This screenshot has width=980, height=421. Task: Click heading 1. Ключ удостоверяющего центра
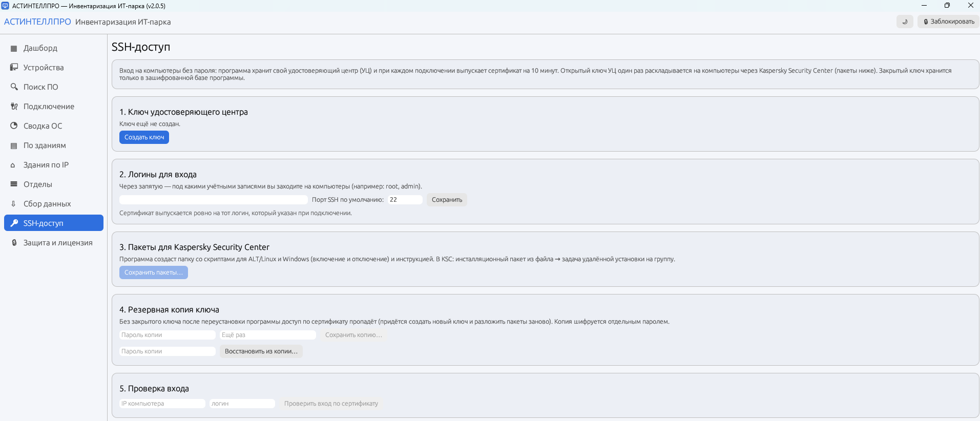click(x=183, y=112)
